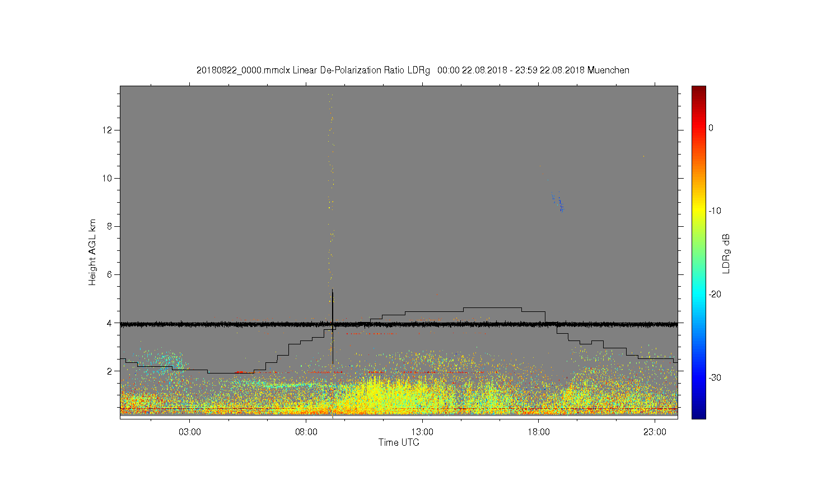
Task: Click the 08:00 time tick label
Action: pos(306,432)
